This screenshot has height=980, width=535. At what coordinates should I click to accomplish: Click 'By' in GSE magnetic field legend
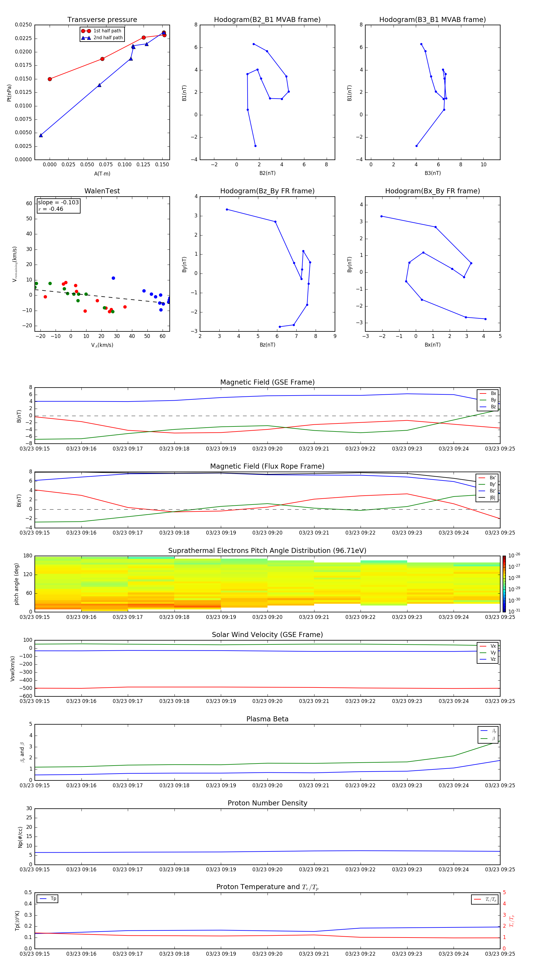[488, 400]
